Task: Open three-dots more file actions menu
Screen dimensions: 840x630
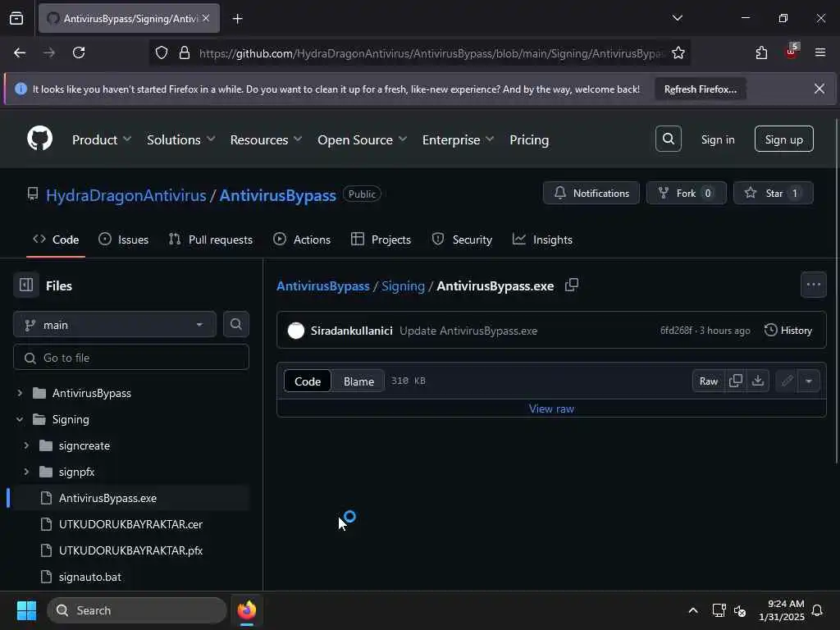Action: [813, 285]
